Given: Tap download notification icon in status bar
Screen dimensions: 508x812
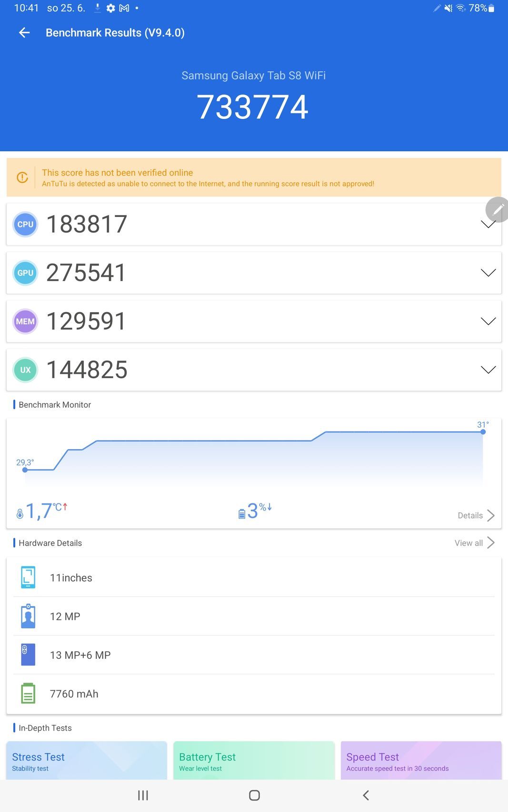Looking at the screenshot, I should (x=98, y=8).
